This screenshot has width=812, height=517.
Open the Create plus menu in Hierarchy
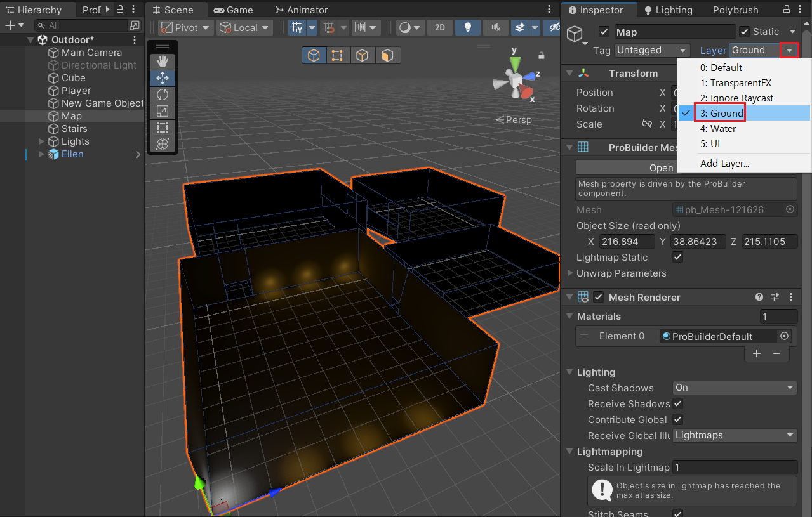[x=14, y=25]
